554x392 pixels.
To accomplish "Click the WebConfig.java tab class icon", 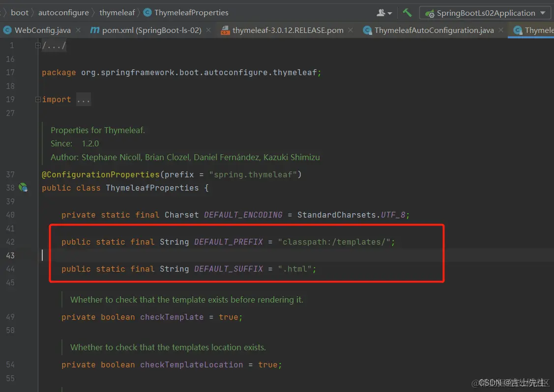I will coord(7,30).
